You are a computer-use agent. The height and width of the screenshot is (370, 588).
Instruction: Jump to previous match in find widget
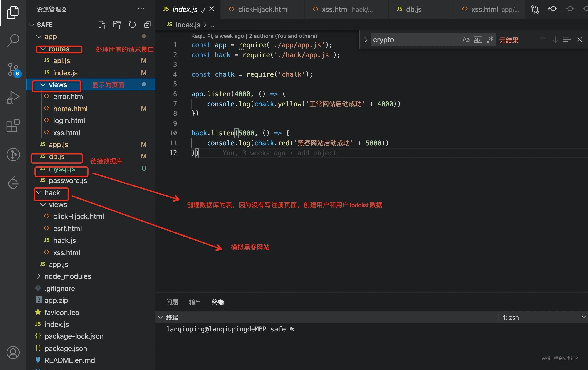click(x=543, y=39)
